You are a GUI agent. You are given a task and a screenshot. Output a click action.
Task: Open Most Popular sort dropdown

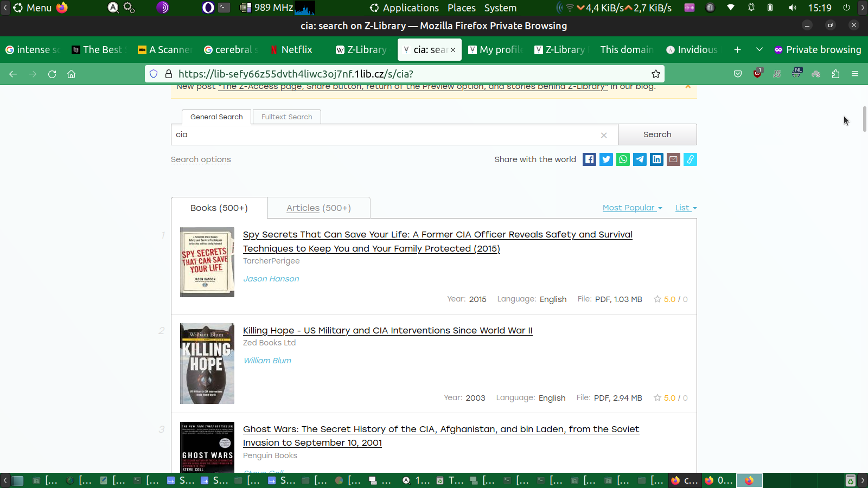(x=632, y=208)
